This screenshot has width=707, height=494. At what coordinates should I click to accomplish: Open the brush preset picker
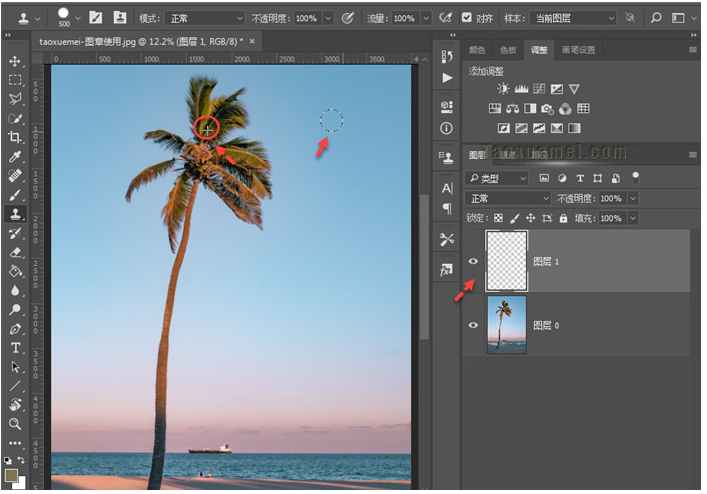(66, 18)
